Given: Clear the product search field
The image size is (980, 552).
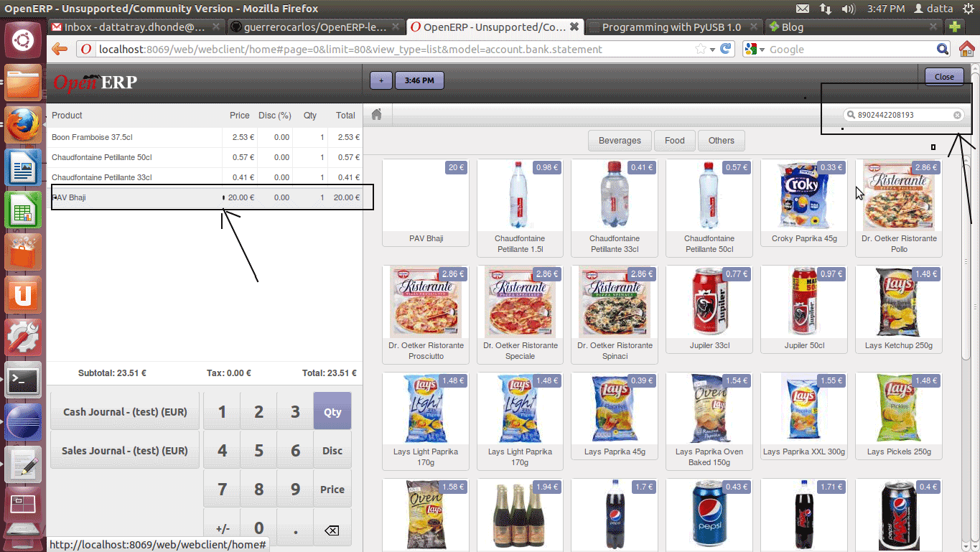Looking at the screenshot, I should click(957, 115).
